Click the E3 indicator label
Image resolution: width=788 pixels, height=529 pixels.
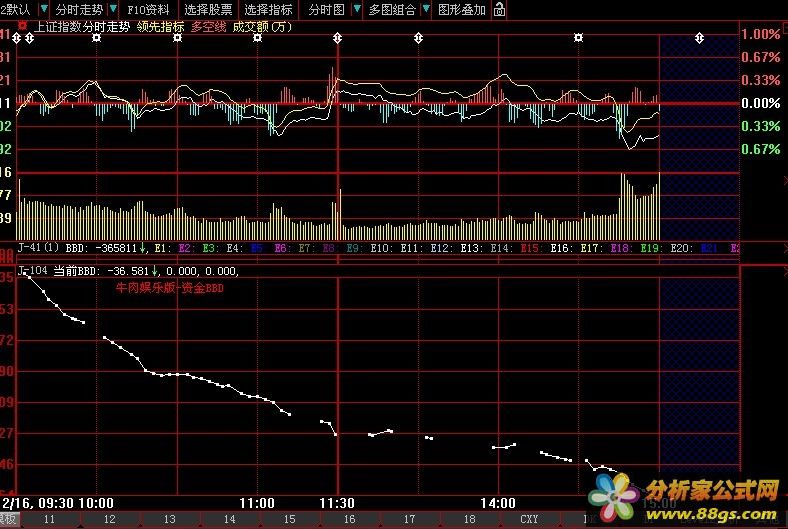tap(209, 248)
